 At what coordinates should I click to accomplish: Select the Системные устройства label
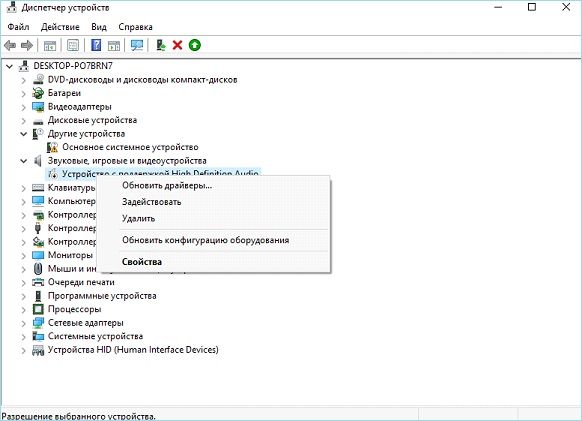point(95,336)
